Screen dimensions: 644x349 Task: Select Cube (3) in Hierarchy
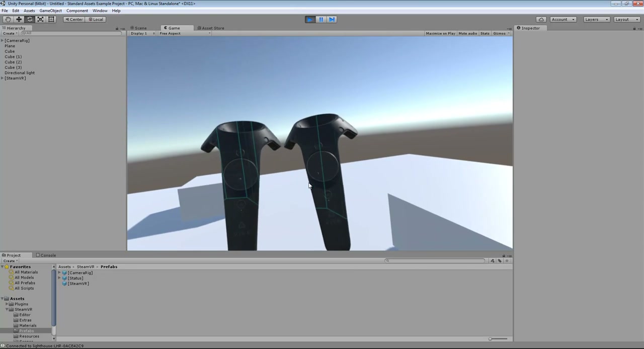[13, 67]
